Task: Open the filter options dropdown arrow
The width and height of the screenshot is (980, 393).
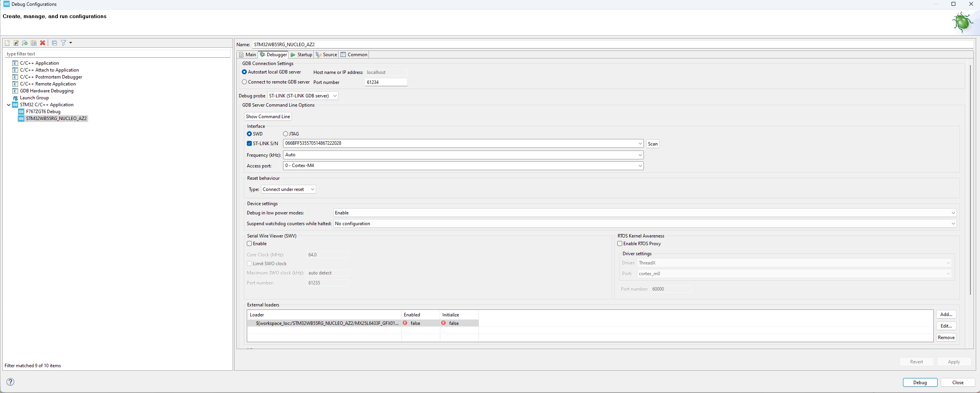Action: [x=70, y=43]
